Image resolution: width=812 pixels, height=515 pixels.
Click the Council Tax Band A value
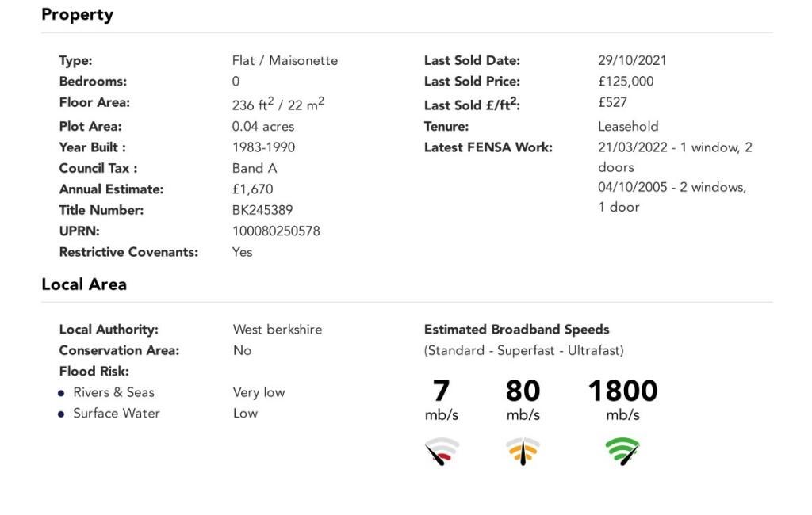pyautogui.click(x=255, y=168)
